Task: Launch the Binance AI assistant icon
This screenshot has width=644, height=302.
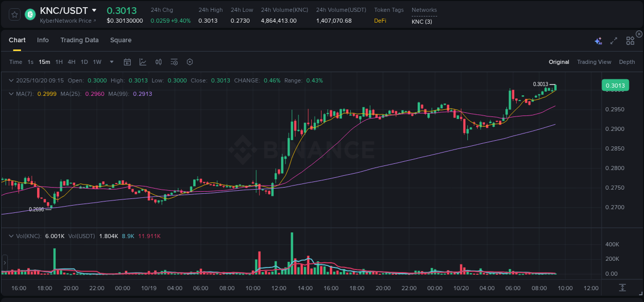Action: tap(598, 40)
